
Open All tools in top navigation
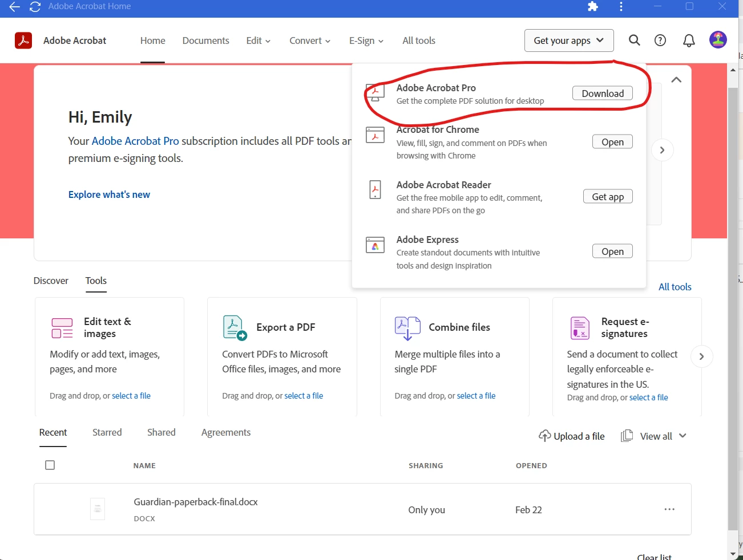pos(419,40)
